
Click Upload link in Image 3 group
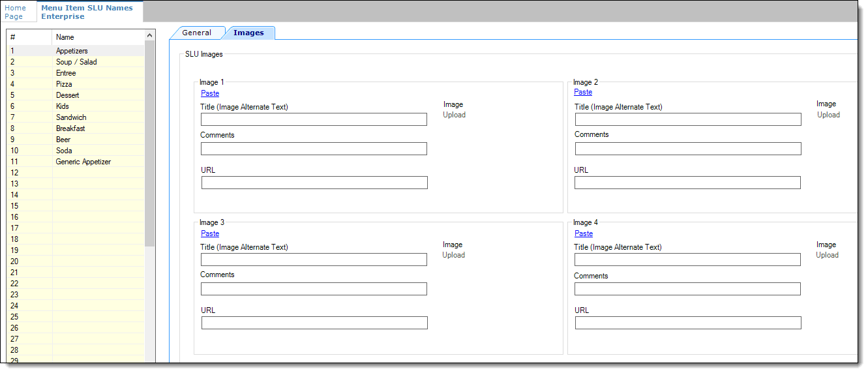coord(454,255)
